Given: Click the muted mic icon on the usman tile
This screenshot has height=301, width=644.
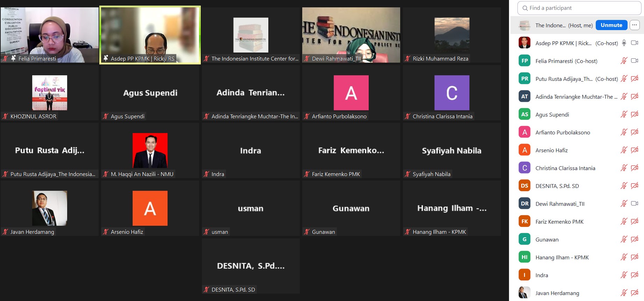Looking at the screenshot, I should (206, 232).
